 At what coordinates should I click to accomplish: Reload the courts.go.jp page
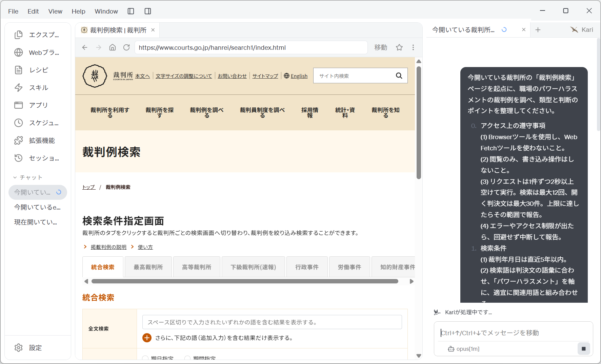tap(126, 47)
